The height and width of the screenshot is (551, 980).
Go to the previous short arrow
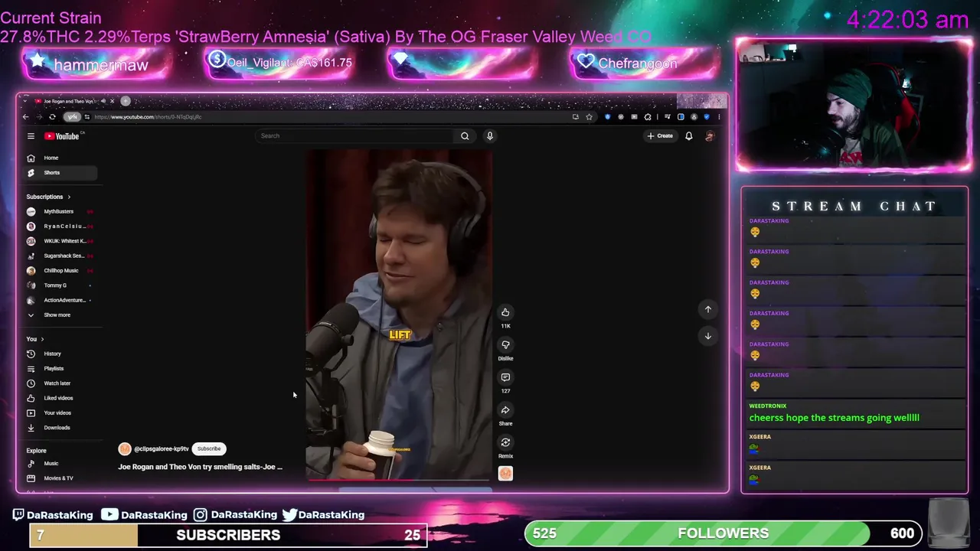tap(708, 309)
